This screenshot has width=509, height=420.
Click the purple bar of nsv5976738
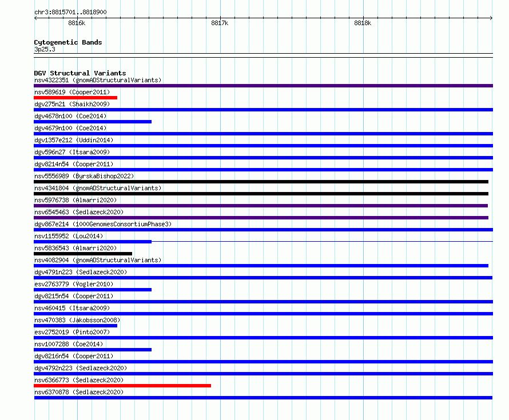(261, 206)
